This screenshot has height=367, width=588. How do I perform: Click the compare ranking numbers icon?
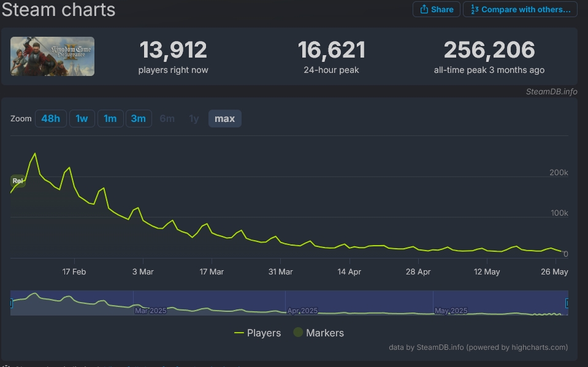[475, 9]
